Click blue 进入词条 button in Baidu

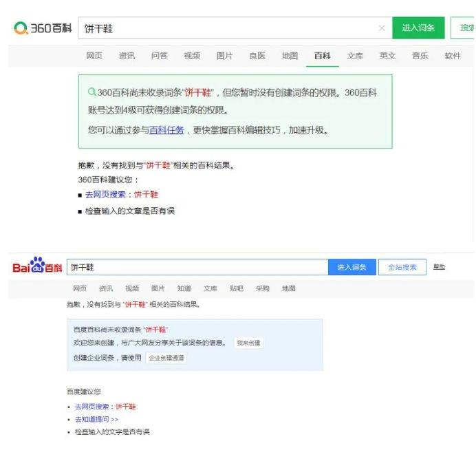pyautogui.click(x=351, y=267)
